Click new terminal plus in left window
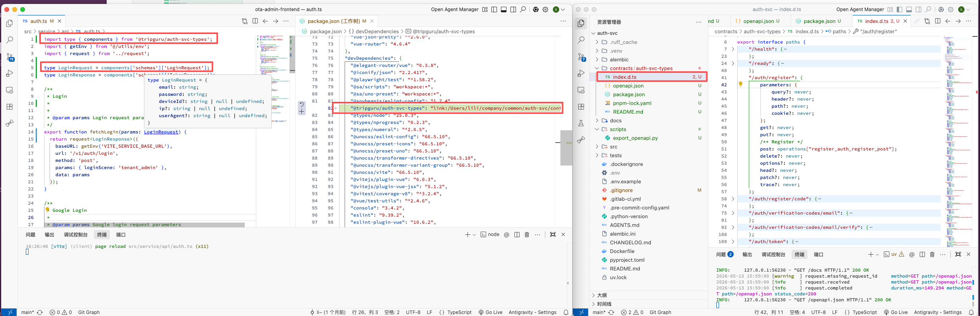This screenshot has width=980, height=316. tap(468, 234)
